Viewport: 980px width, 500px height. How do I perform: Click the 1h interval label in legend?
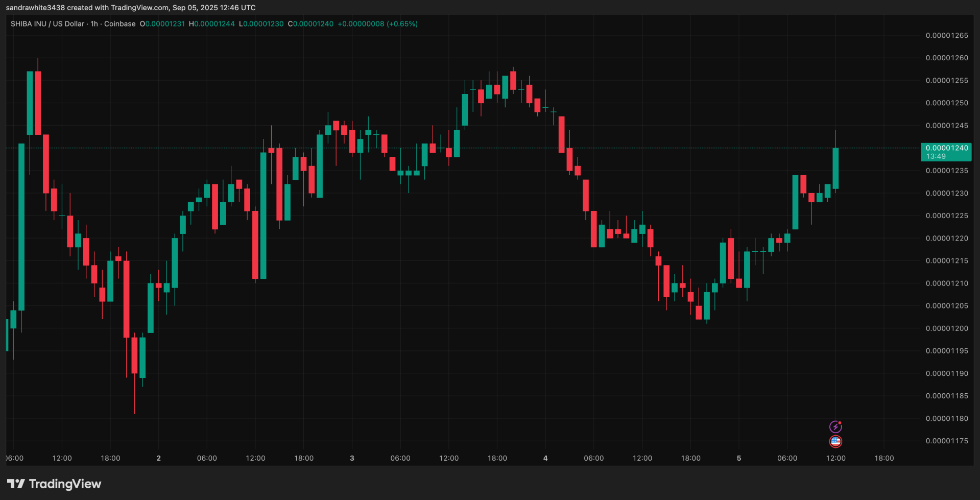pyautogui.click(x=94, y=24)
